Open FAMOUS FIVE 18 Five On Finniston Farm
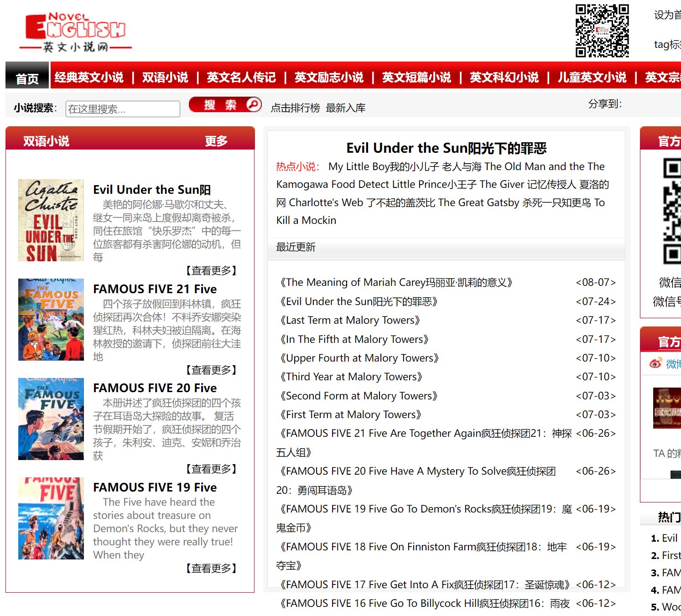681x616 pixels. (422, 556)
